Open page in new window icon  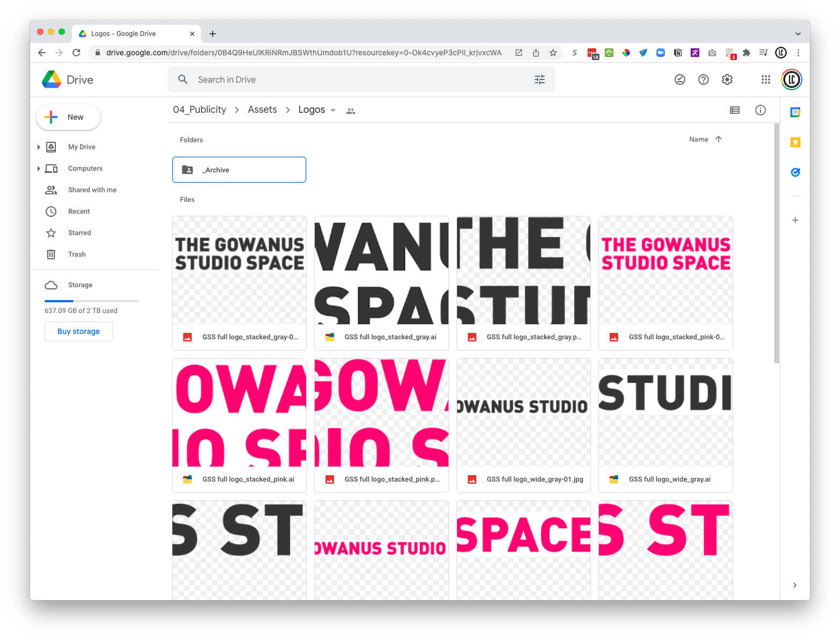(519, 53)
